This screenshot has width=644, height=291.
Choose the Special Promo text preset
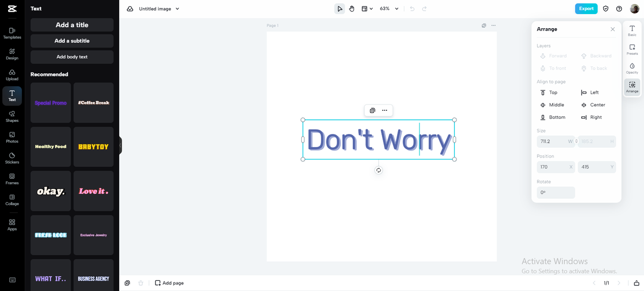tap(51, 103)
